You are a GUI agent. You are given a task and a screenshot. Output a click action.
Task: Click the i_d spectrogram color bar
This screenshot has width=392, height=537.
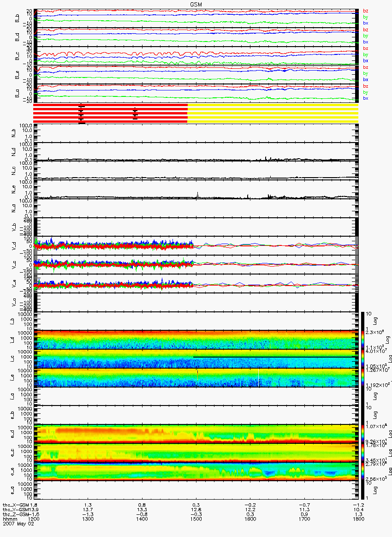coord(363,340)
